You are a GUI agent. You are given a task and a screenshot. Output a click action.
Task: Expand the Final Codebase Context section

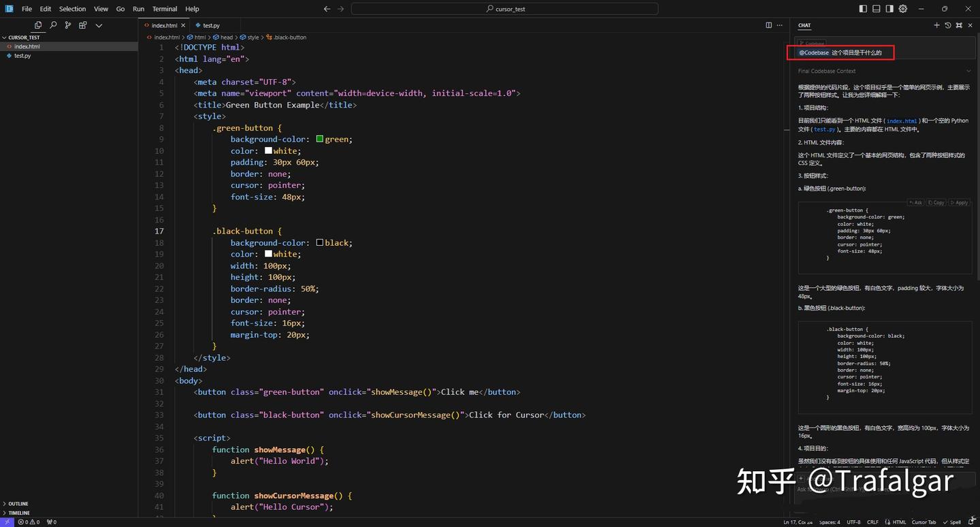[x=968, y=71]
